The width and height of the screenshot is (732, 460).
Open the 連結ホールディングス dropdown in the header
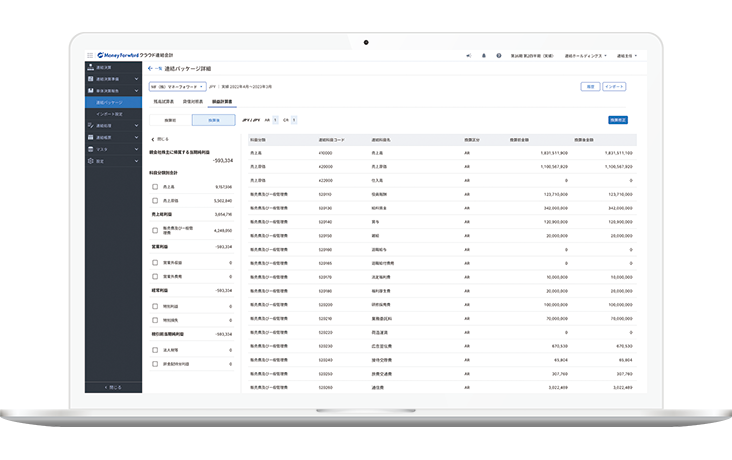(585, 56)
